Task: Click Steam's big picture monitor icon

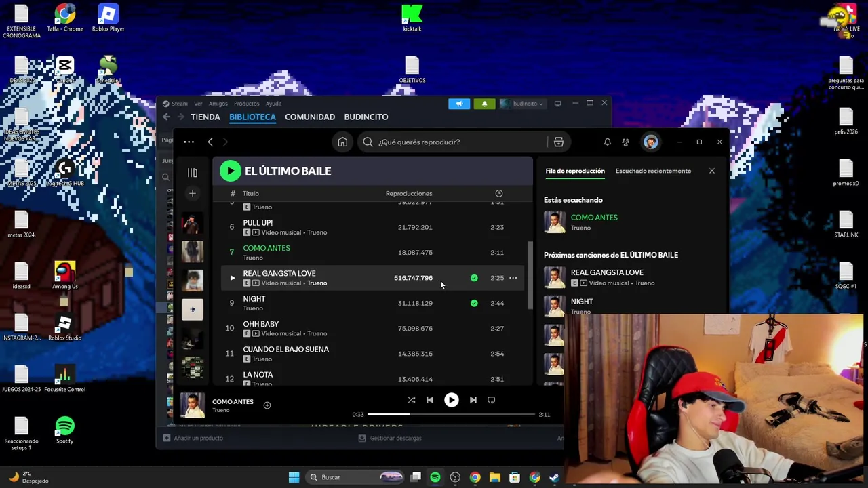Action: tap(557, 104)
